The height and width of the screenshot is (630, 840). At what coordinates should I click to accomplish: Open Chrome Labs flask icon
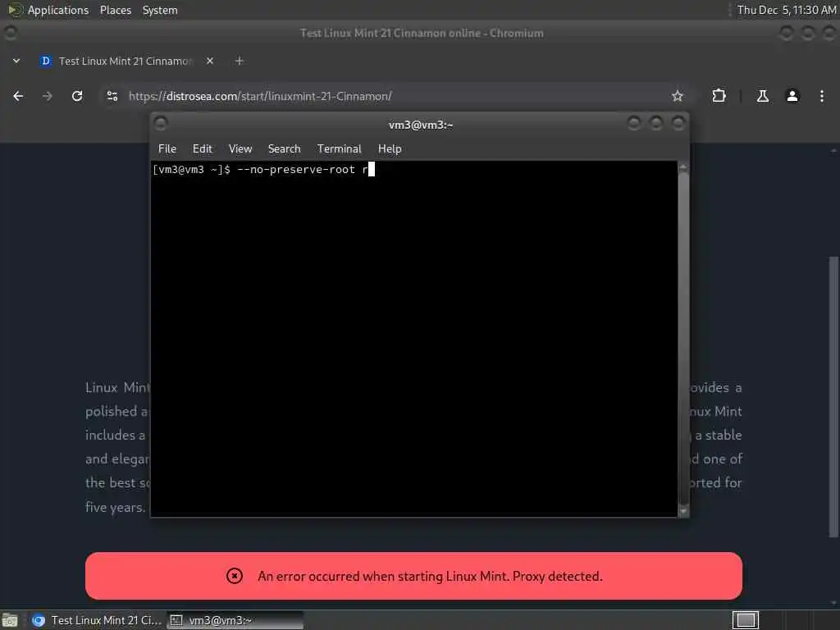(762, 97)
